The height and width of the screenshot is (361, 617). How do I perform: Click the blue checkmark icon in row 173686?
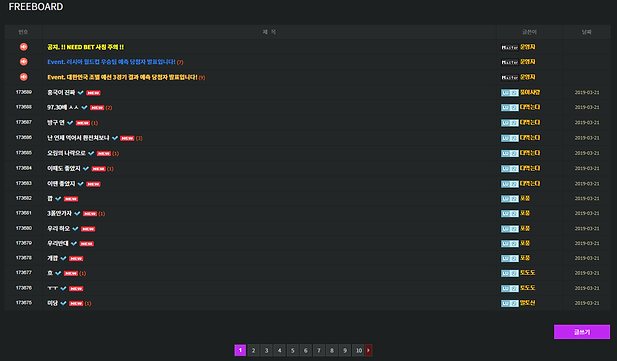click(115, 138)
